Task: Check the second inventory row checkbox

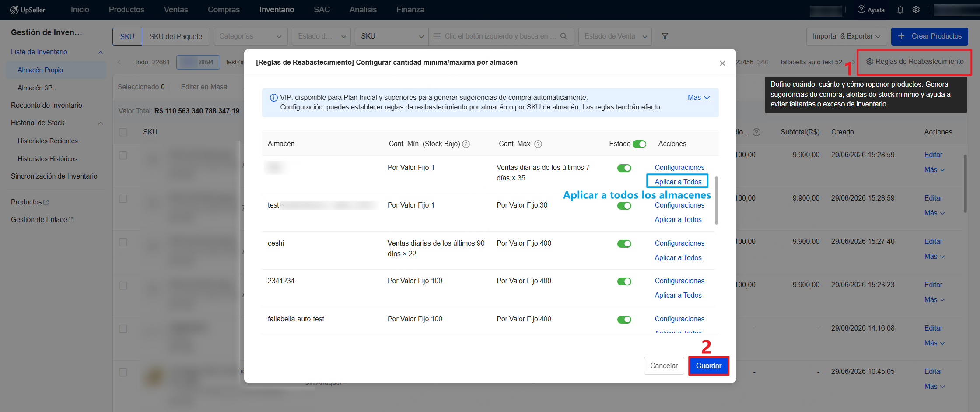Action: tap(123, 199)
